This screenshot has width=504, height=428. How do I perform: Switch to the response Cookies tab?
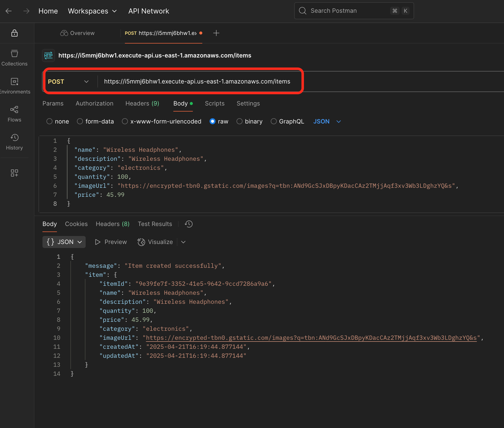click(x=76, y=224)
